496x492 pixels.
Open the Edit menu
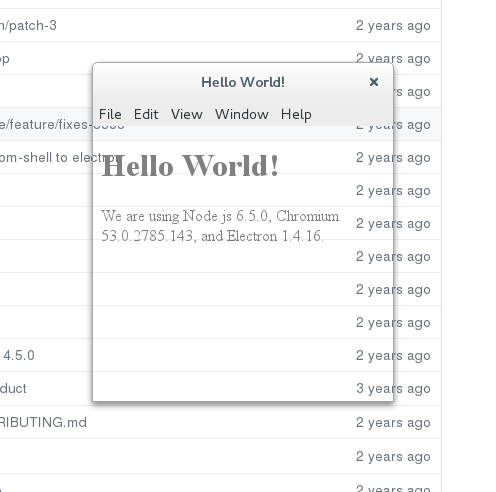(x=146, y=114)
